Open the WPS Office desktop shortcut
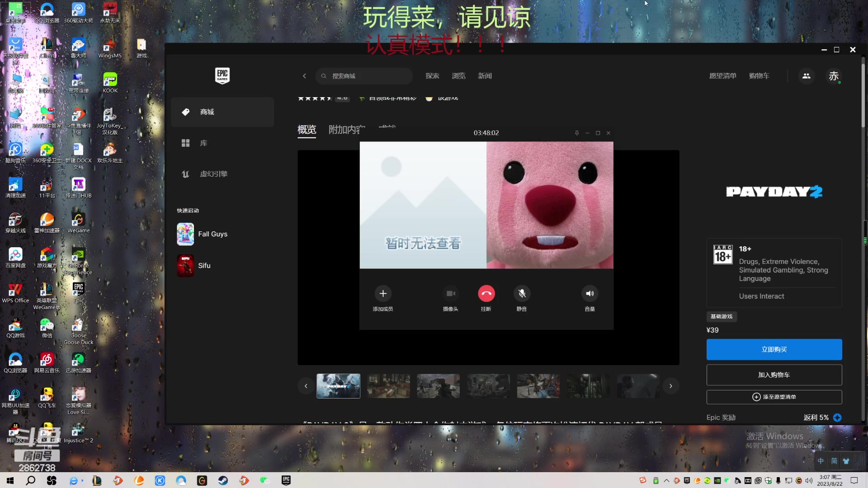The image size is (868, 488). point(15,293)
